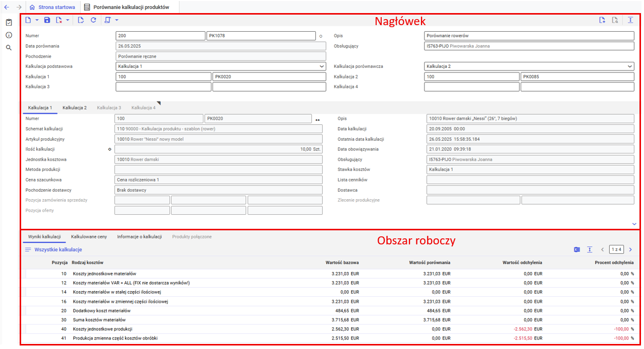Open the Kalkulacja 2 tab
The image size is (644, 349).
[75, 108]
